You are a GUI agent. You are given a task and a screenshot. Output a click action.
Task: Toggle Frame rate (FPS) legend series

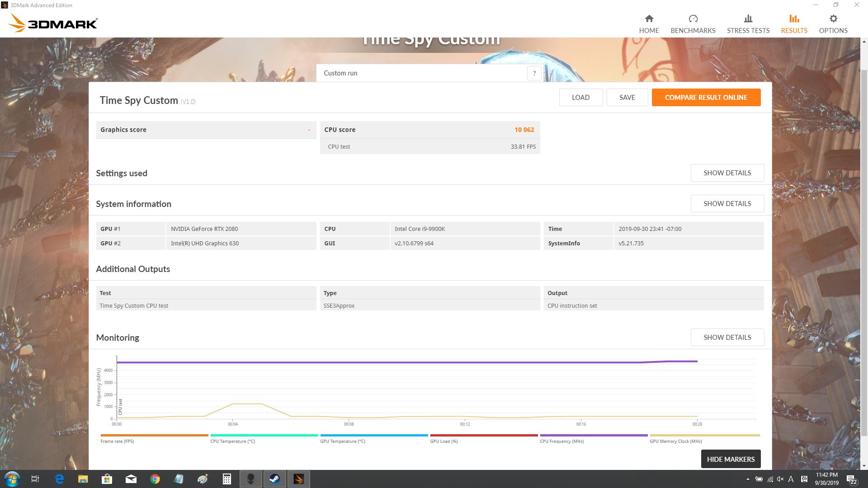pos(154,439)
